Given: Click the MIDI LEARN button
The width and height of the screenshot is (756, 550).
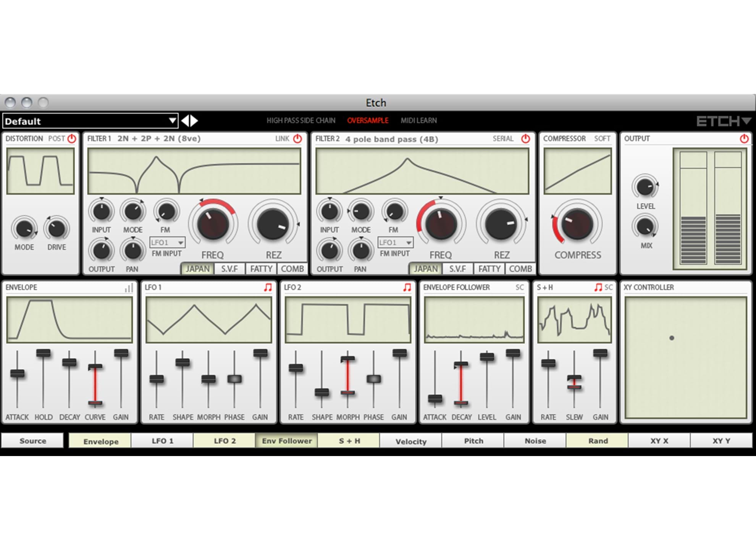Looking at the screenshot, I should [x=418, y=121].
